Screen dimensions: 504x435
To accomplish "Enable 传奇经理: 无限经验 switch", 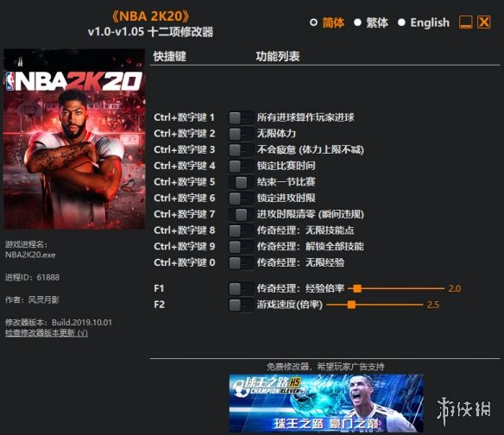I will pos(241,263).
